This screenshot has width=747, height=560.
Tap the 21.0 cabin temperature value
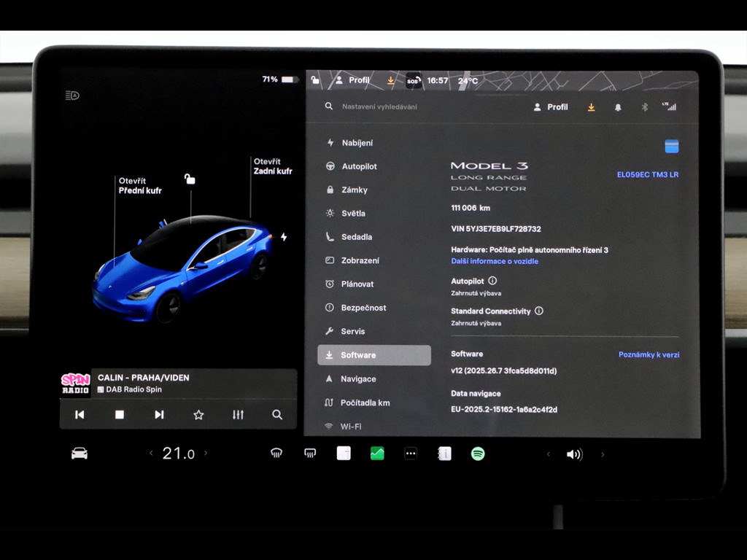coord(178,454)
